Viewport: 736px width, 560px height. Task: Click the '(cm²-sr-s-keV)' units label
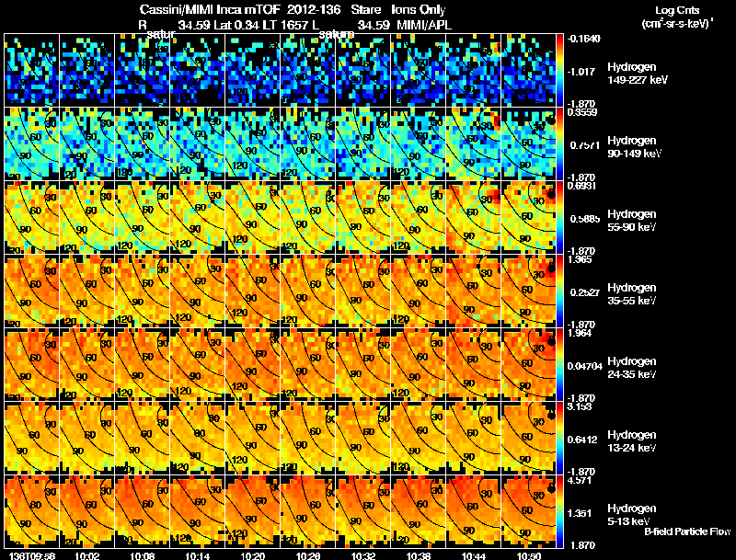point(677,24)
